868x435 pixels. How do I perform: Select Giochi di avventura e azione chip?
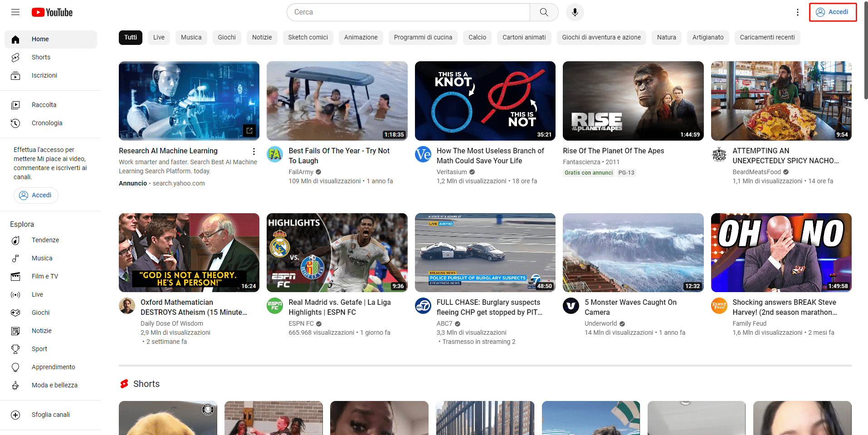(x=601, y=38)
